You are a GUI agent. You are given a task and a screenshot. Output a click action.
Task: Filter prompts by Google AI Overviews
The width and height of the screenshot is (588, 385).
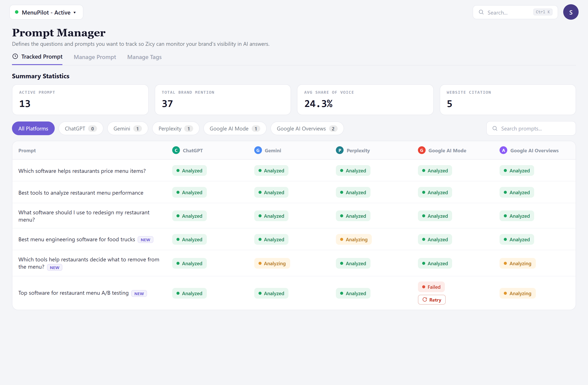[x=307, y=129]
